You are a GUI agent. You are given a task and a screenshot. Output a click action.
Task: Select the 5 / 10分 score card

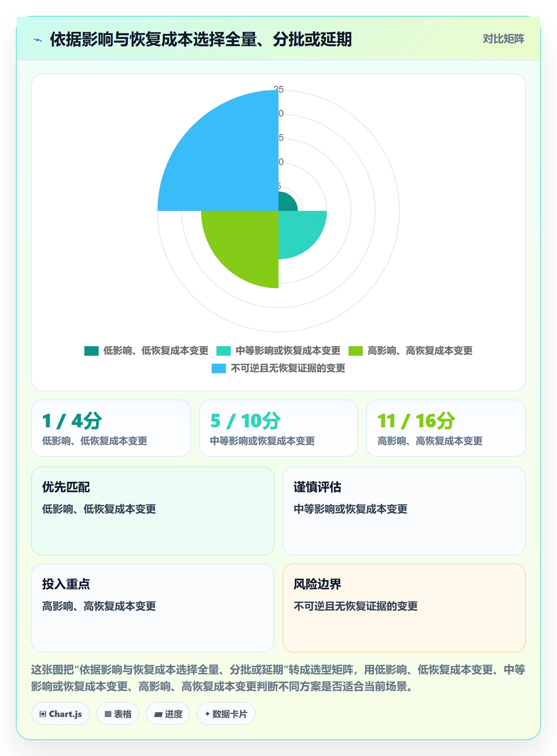point(278,428)
